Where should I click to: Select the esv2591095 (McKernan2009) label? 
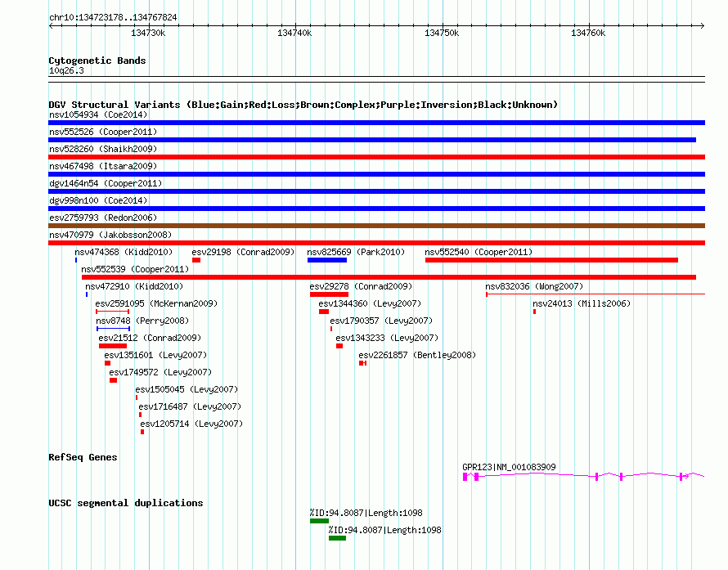[x=156, y=303]
